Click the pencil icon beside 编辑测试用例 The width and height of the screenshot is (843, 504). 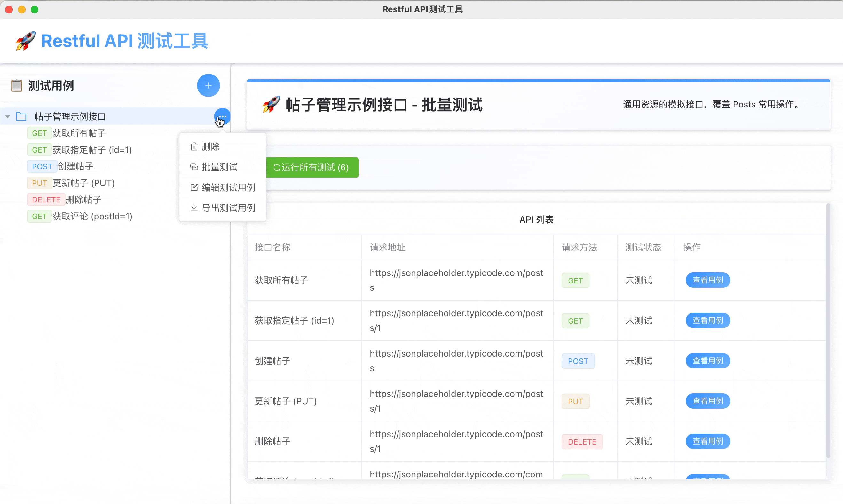(193, 187)
